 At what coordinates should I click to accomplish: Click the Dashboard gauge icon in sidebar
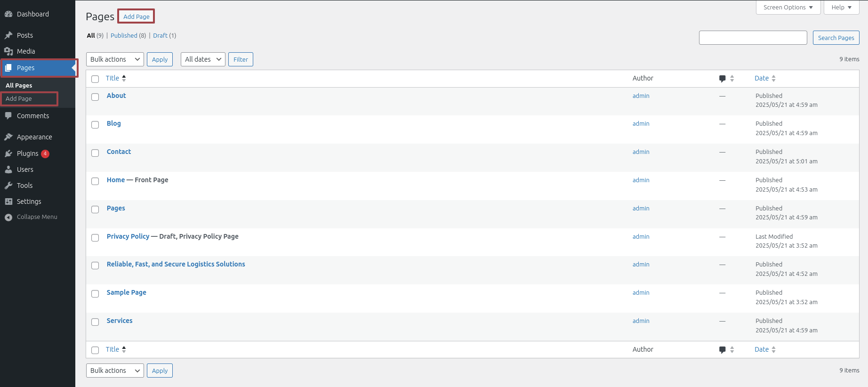coord(8,14)
